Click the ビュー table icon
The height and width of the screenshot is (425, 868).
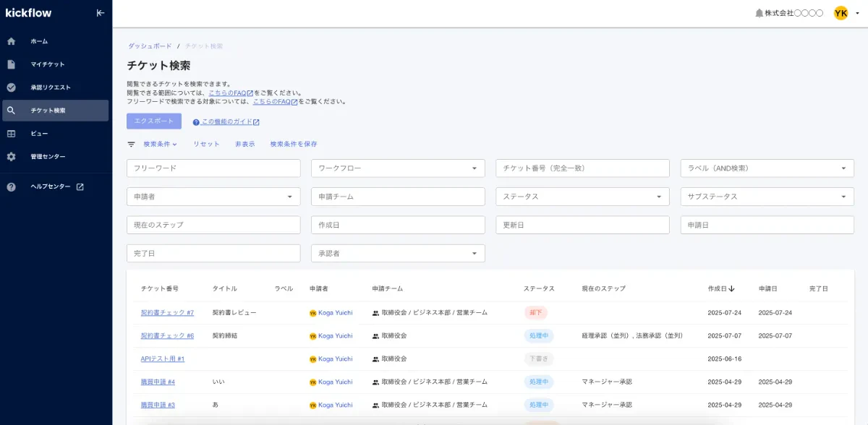coord(11,134)
